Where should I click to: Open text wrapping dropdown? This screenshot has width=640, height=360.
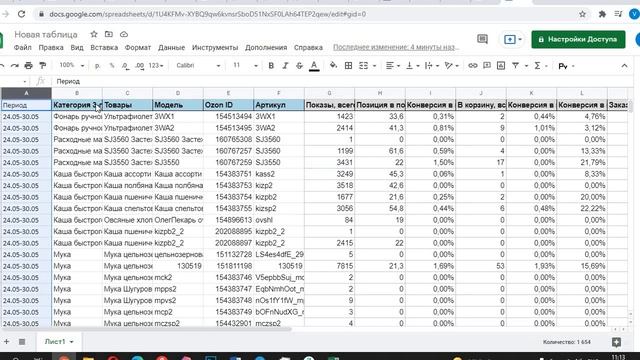point(431,65)
